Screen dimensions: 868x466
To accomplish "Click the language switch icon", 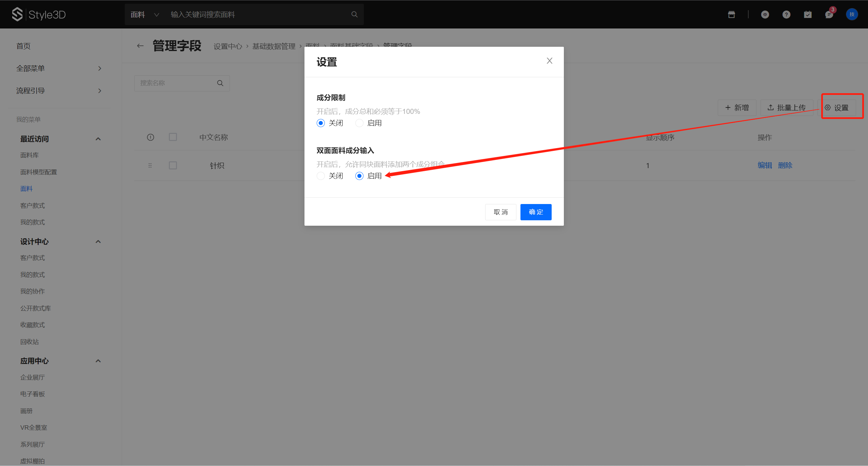I will pyautogui.click(x=765, y=15).
